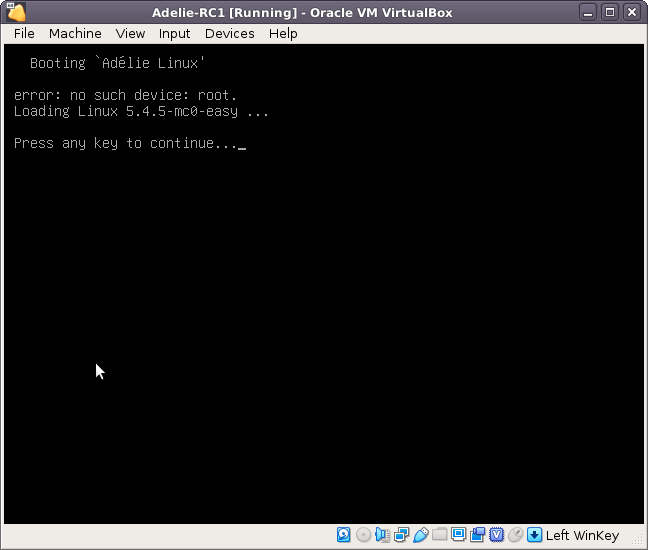
Task: Click the 'Booting Adélie Linux' line
Action: 117,63
